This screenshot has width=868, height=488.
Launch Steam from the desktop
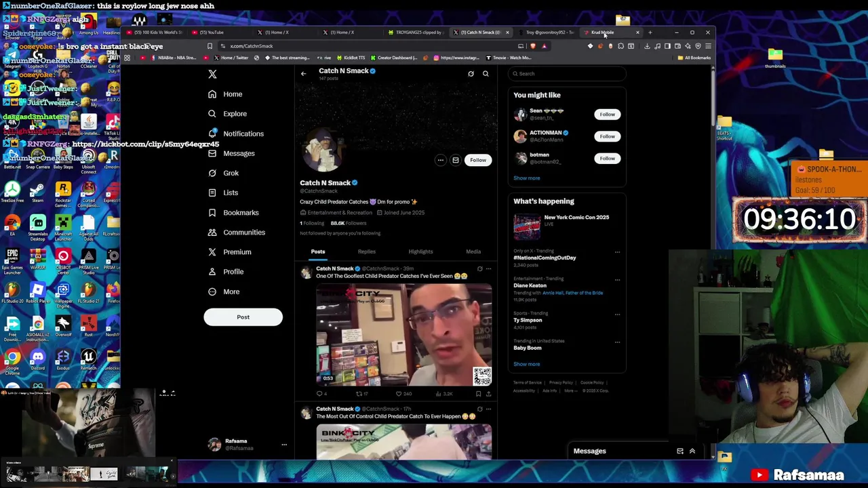[37, 192]
